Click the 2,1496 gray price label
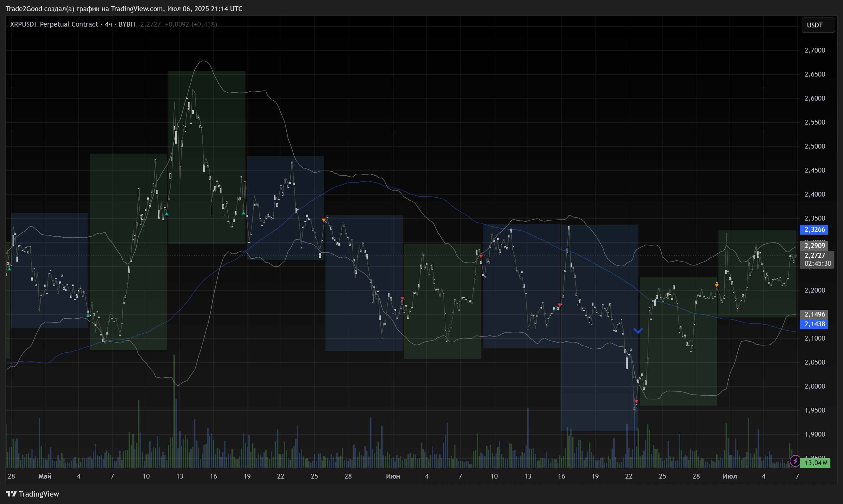 (814, 314)
